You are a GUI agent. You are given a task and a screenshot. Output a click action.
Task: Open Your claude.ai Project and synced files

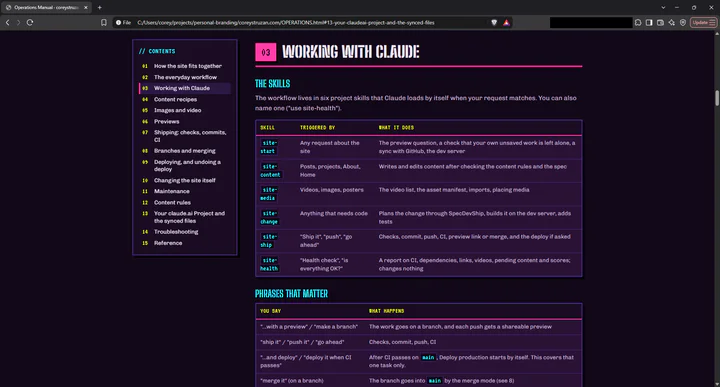click(189, 217)
